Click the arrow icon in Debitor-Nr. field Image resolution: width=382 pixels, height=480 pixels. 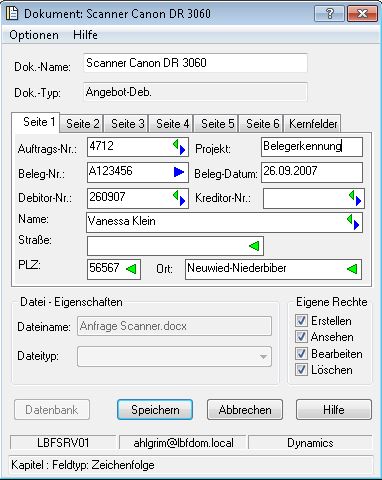[179, 198]
